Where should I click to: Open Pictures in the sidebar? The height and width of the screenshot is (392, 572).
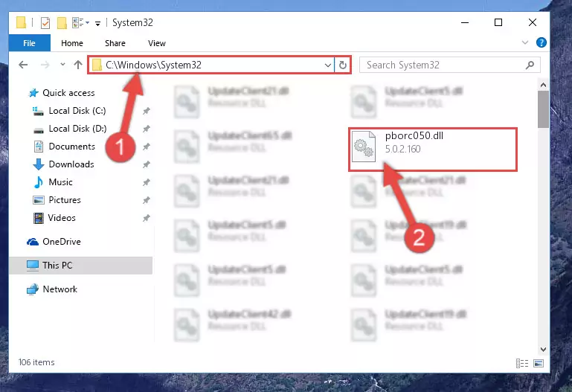(x=65, y=200)
